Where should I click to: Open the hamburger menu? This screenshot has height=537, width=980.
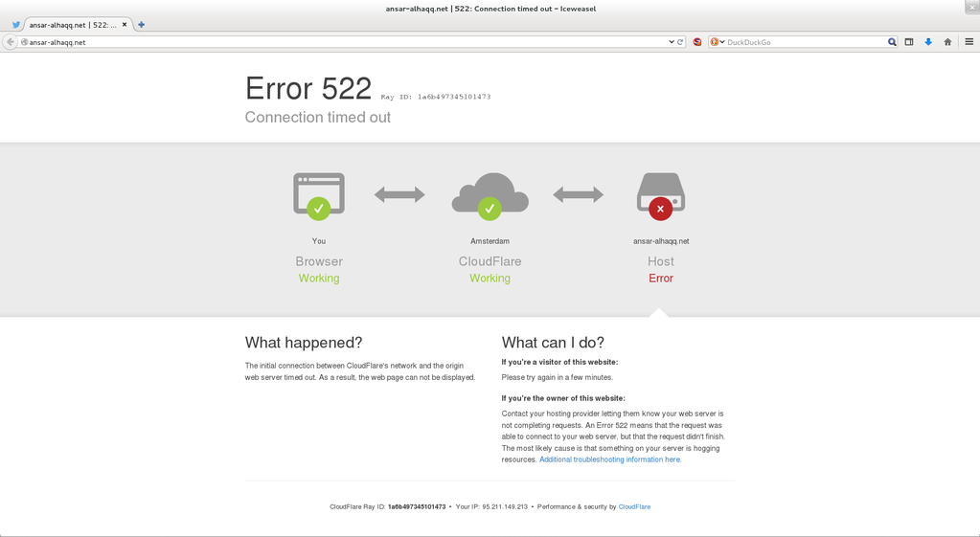969,42
